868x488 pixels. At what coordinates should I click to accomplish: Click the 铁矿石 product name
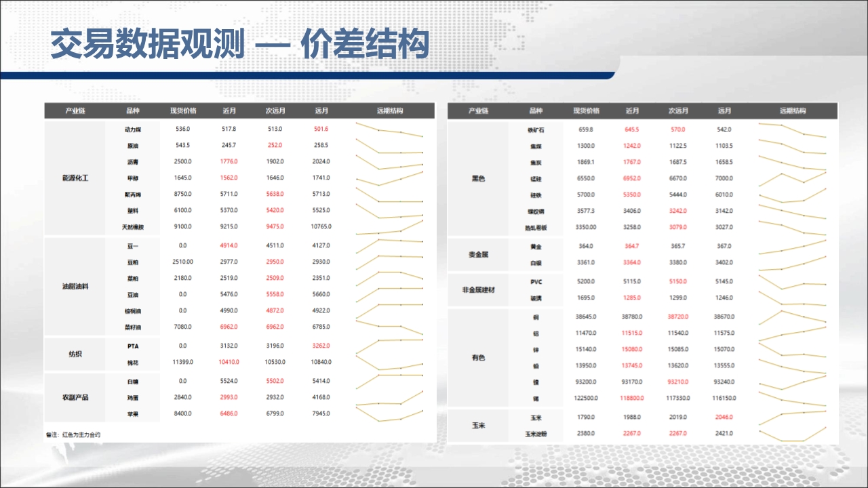(536, 129)
